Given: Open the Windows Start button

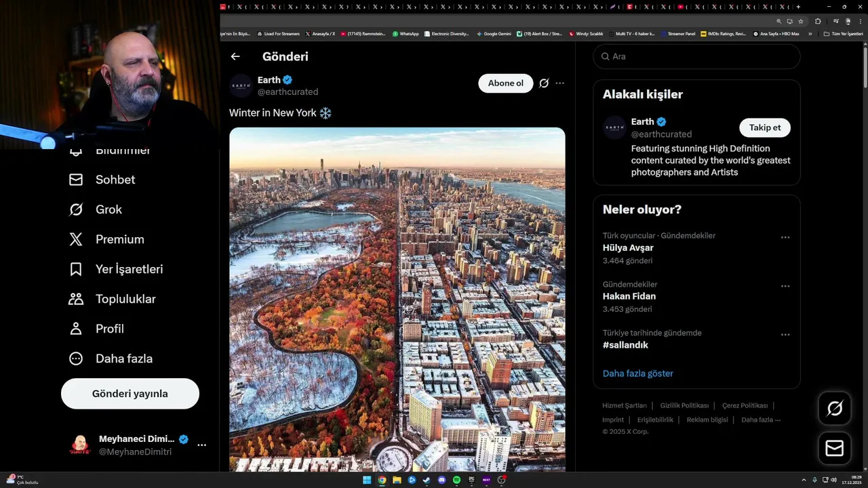Looking at the screenshot, I should pos(367,480).
